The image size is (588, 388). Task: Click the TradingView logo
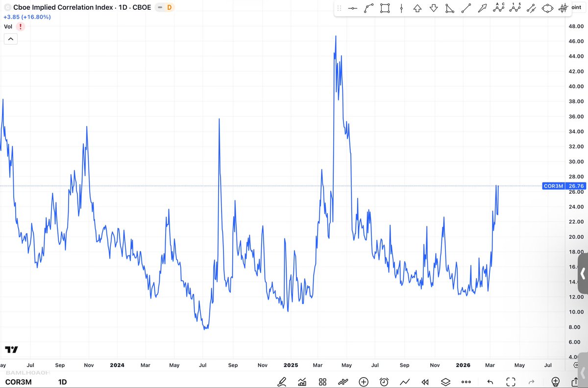[x=11, y=350]
